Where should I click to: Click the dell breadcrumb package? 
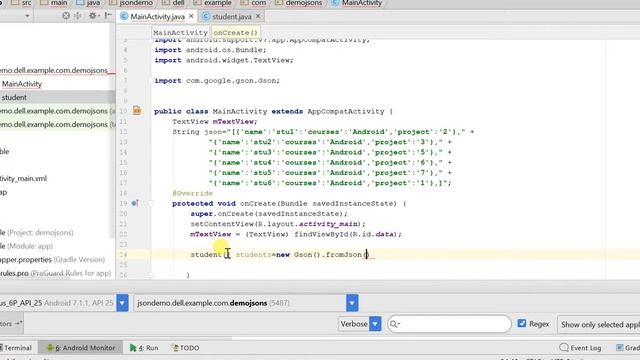coord(173,3)
